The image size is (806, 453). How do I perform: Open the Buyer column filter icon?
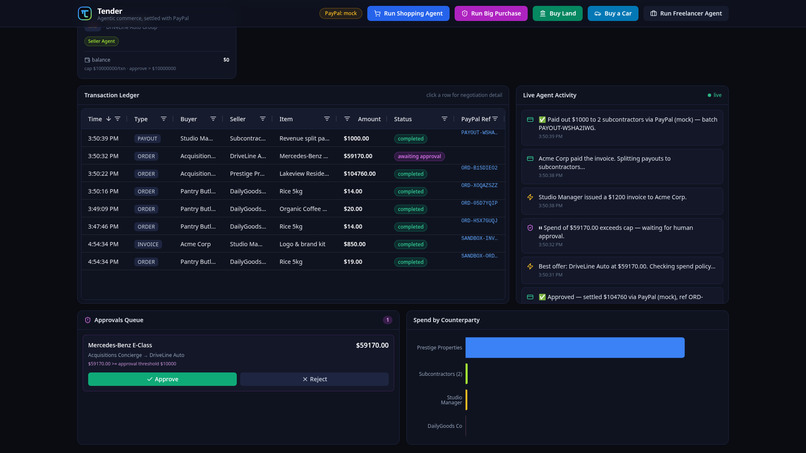tap(213, 119)
